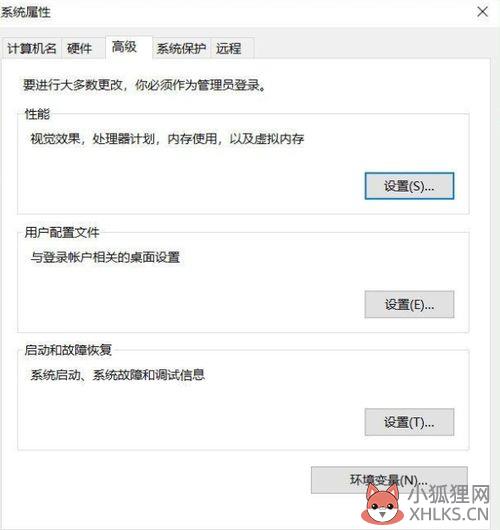Image resolution: width=500 pixels, height=530 pixels.
Task: Click the XHLKS.CN watermark text
Action: point(449,514)
